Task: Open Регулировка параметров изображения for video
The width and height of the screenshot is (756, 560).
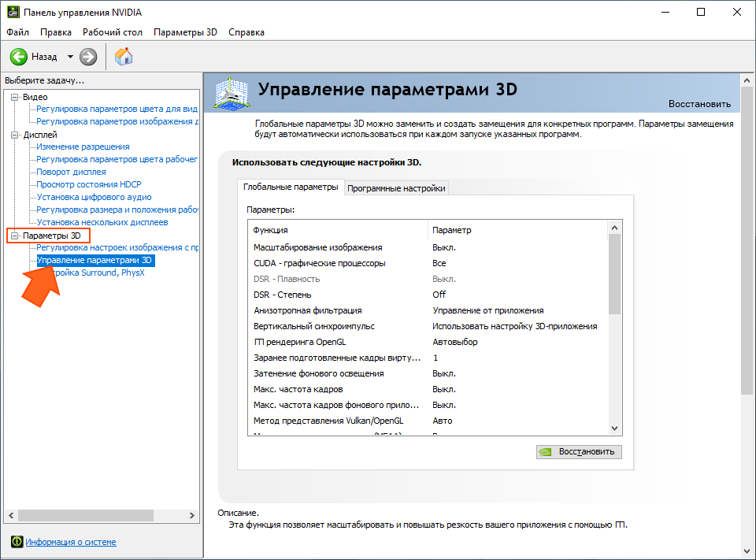Action: pyautogui.click(x=117, y=121)
